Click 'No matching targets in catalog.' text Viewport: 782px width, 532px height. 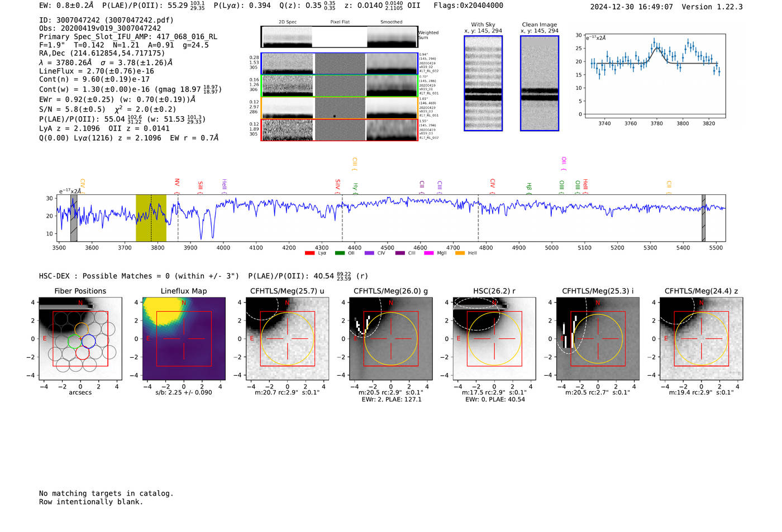(x=106, y=493)
